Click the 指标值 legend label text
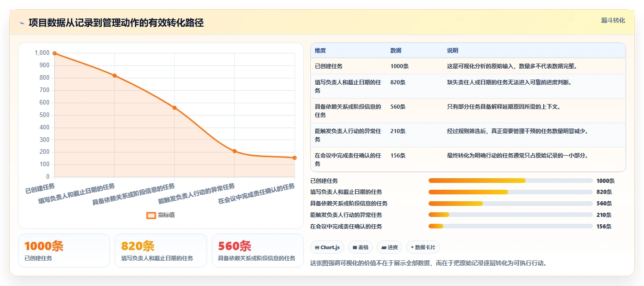Viewport: 644px width, 286px height. tap(167, 215)
